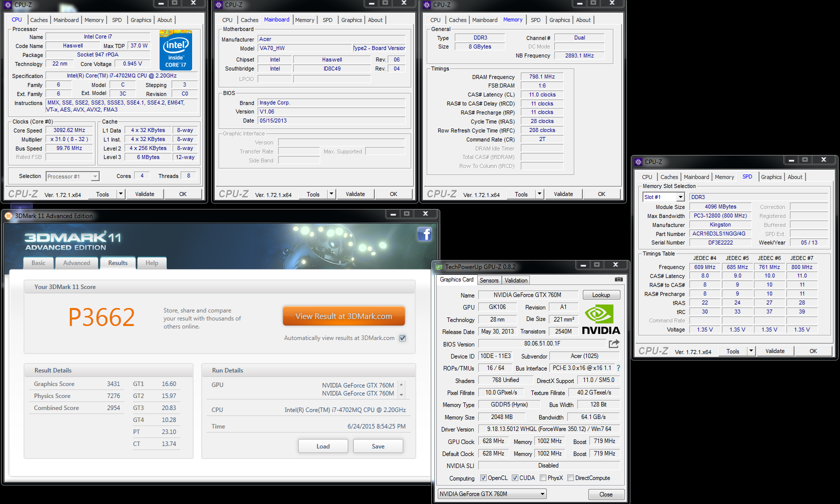This screenshot has width=840, height=504.
Task: Open Tools dropdown arrow in Mainboard window
Action: 332,194
